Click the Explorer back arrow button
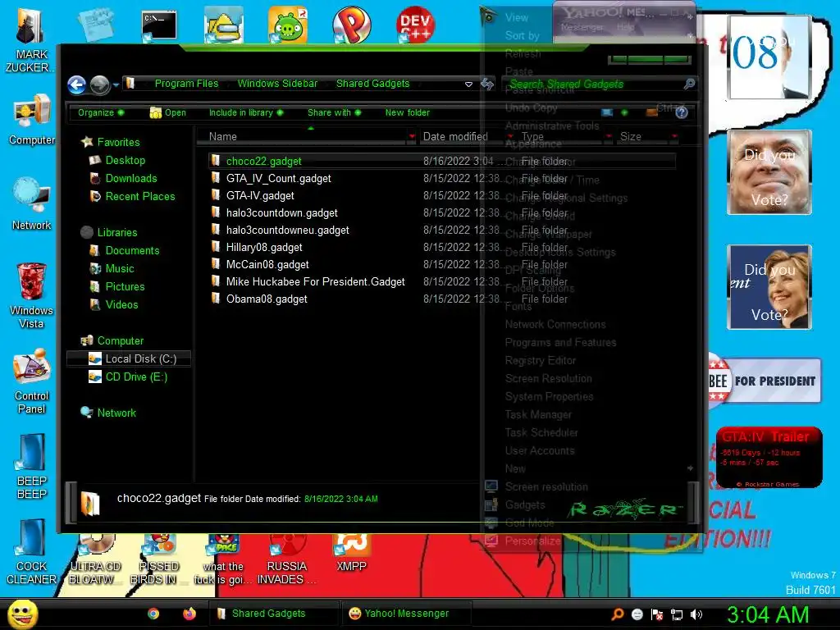 point(76,84)
